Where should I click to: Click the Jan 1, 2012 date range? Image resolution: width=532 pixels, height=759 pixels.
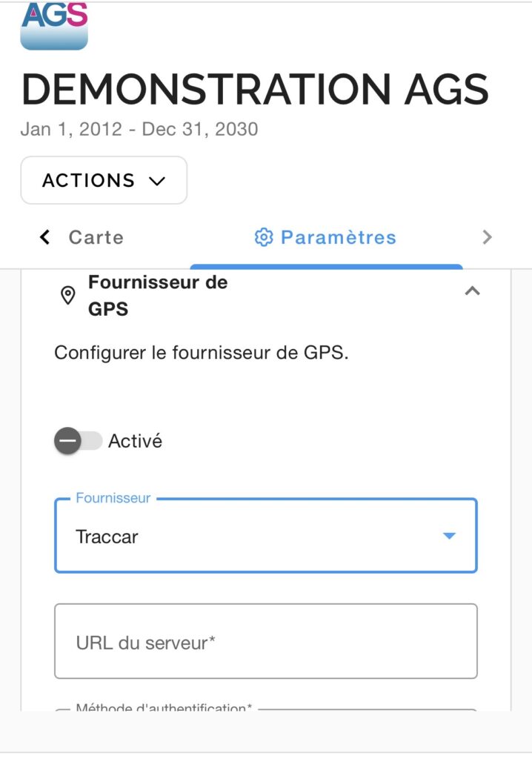pos(139,129)
